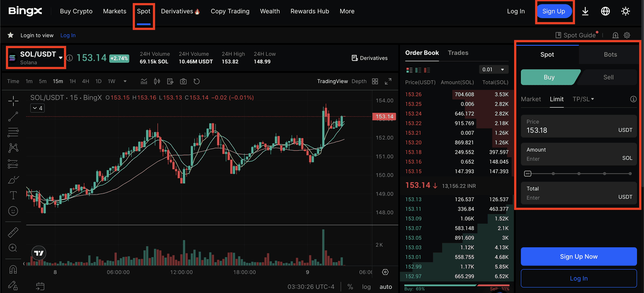Screen dimensions: 644x293
Task: Toggle lock all drawing tools
Action: pyautogui.click(x=13, y=284)
